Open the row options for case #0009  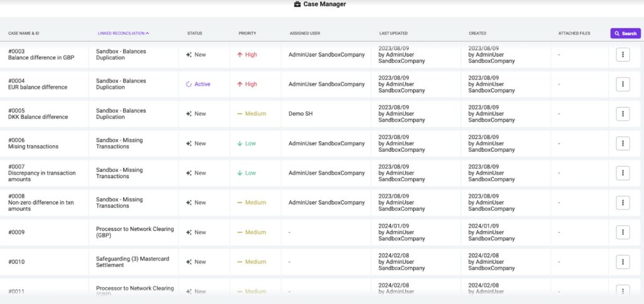(623, 232)
